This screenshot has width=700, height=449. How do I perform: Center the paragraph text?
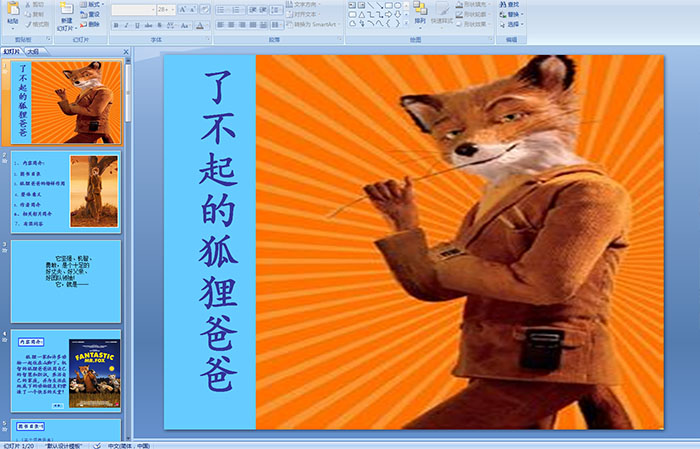pos(231,25)
